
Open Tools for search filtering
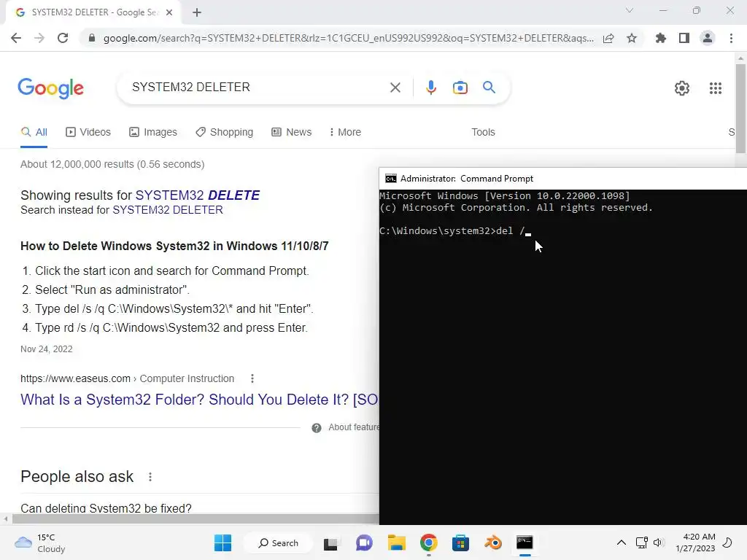483,132
